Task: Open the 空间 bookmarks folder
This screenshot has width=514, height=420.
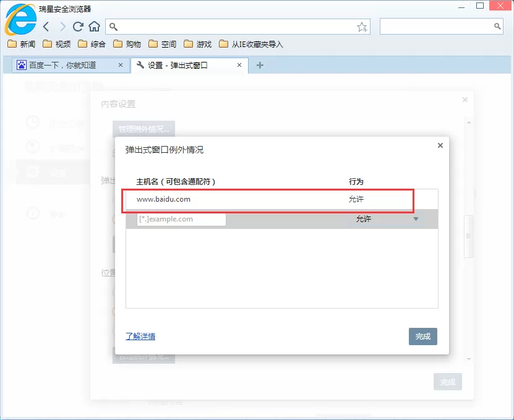Action: 162,44
